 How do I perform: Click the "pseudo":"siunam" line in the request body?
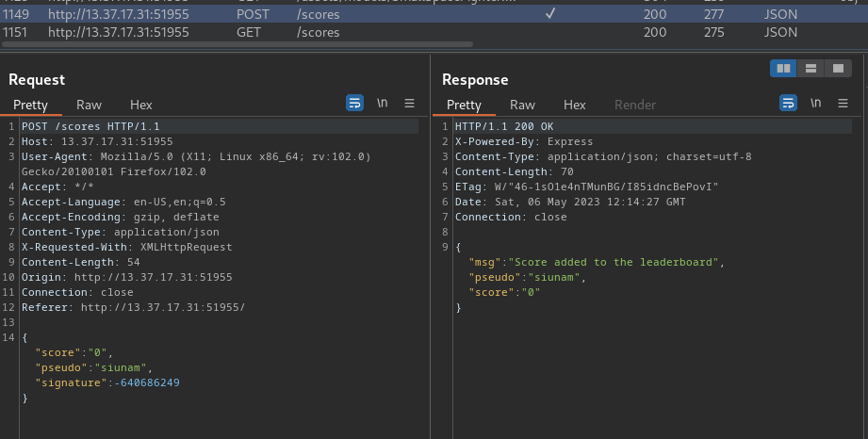point(93,367)
